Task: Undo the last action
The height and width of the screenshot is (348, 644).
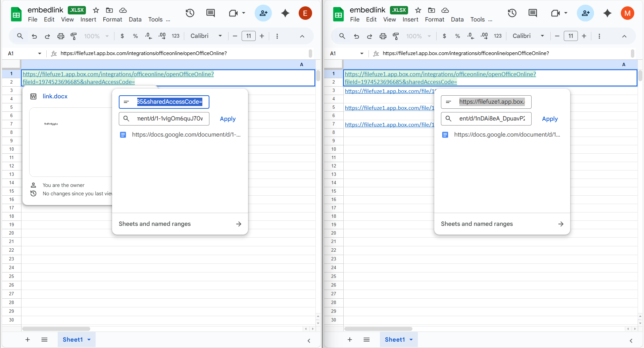Action: pyautogui.click(x=34, y=36)
